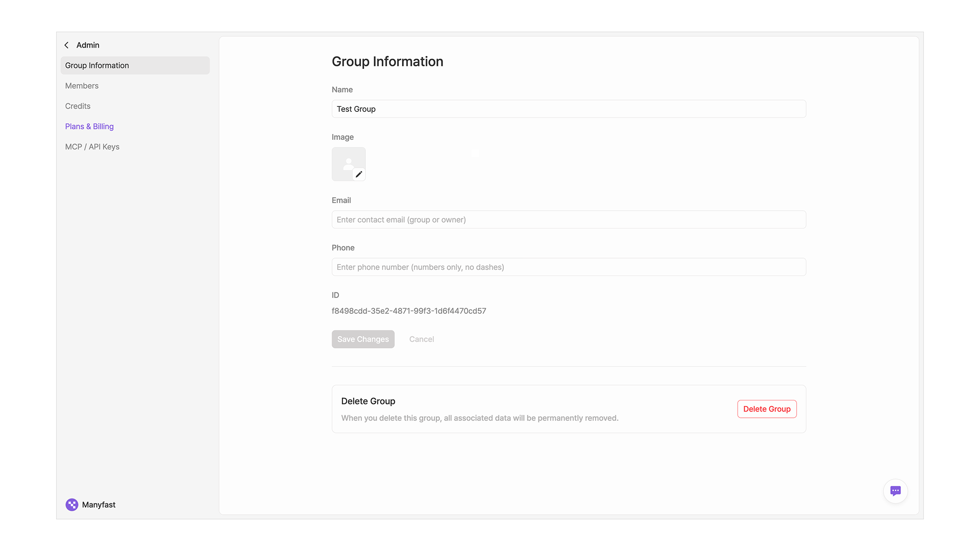Focus the Email contact input field
Viewport: 980px width, 551px height.
point(569,220)
